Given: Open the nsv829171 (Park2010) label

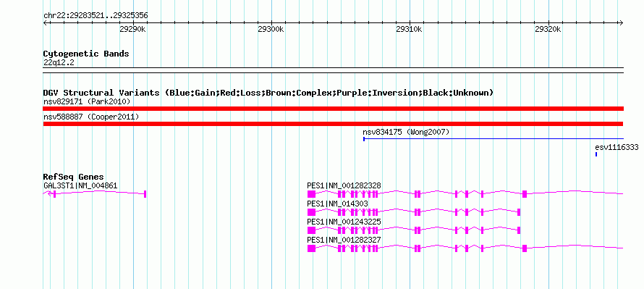Looking at the screenshot, I should pos(87,101).
